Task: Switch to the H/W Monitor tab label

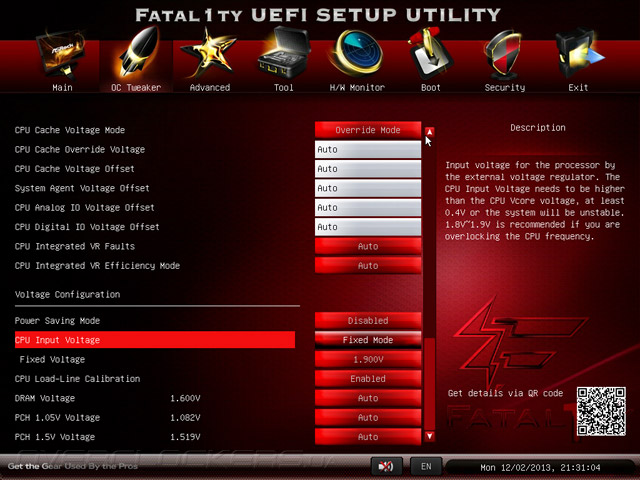Action: coord(357,87)
